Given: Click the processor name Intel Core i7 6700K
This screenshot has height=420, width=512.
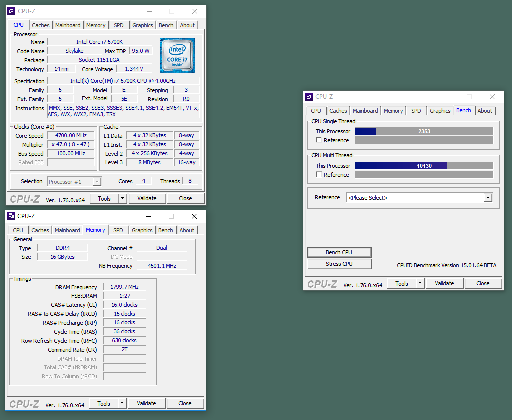Looking at the screenshot, I should 100,42.
